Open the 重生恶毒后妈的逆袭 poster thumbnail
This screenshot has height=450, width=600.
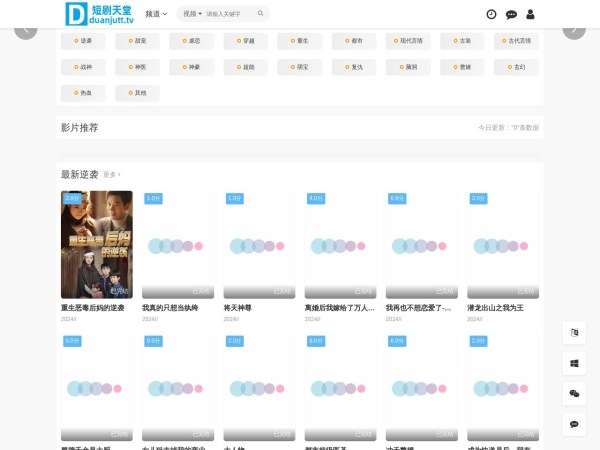click(96, 244)
